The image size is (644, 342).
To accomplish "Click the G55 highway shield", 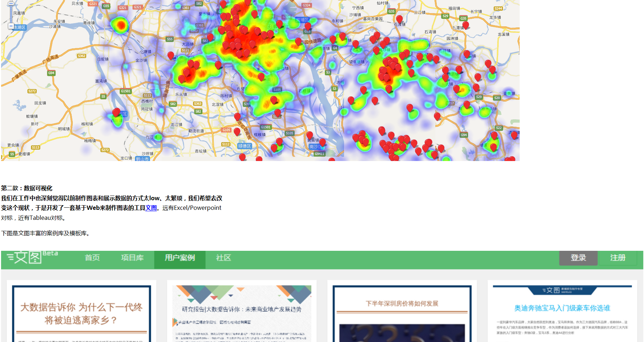I will pyautogui.click(x=106, y=6).
